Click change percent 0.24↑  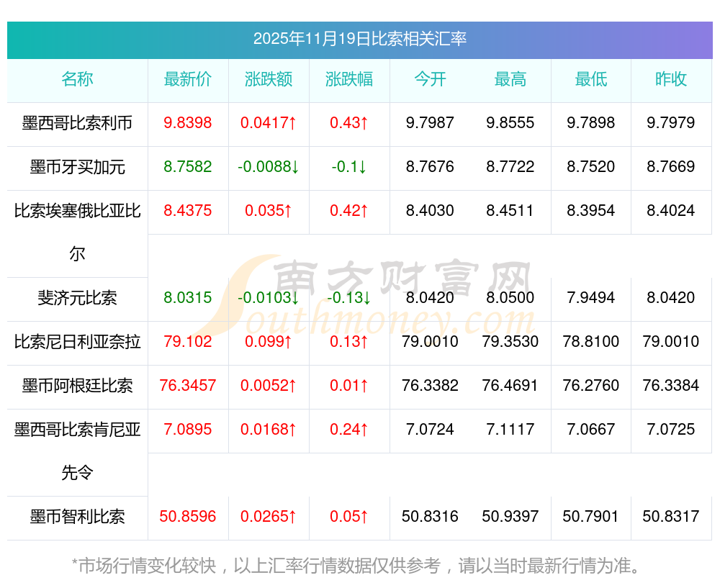click(x=349, y=430)
